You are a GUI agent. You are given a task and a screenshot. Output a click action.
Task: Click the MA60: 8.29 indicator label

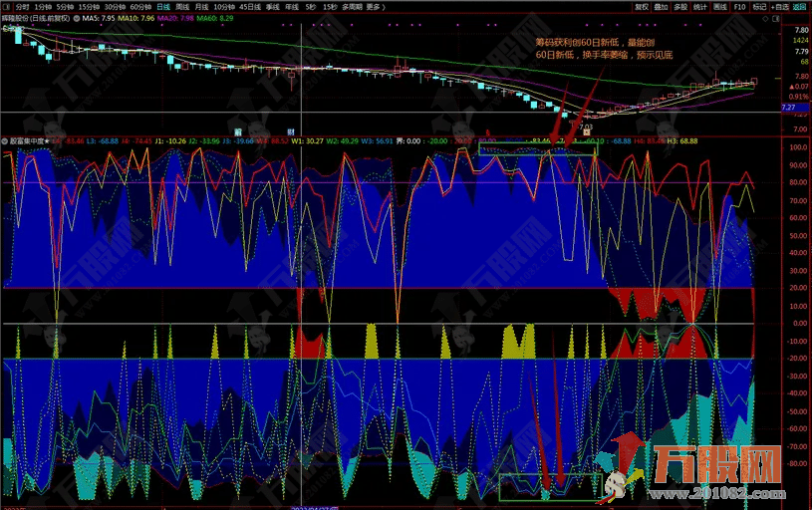(x=215, y=18)
